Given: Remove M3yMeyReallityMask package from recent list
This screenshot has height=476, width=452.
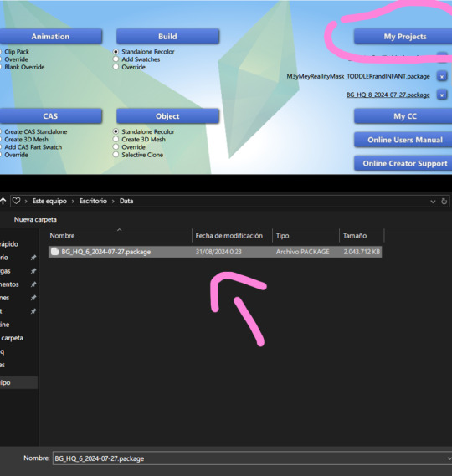Looking at the screenshot, I should tap(442, 76).
